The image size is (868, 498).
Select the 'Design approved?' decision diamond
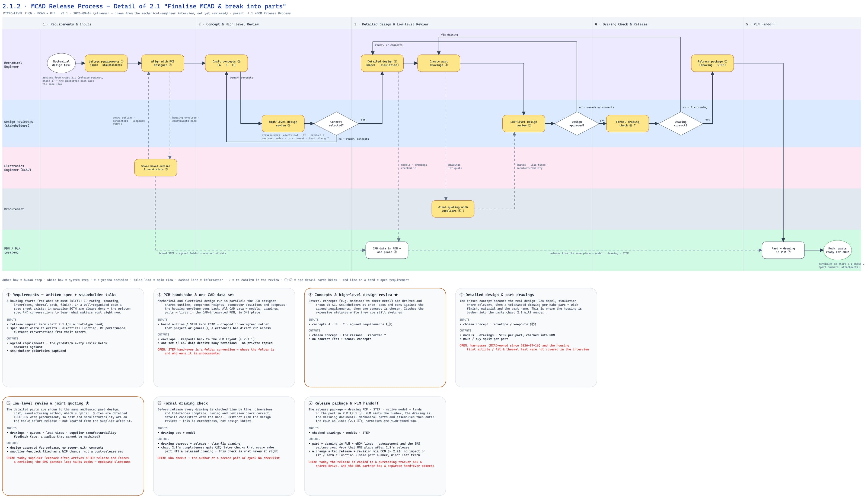pos(577,123)
